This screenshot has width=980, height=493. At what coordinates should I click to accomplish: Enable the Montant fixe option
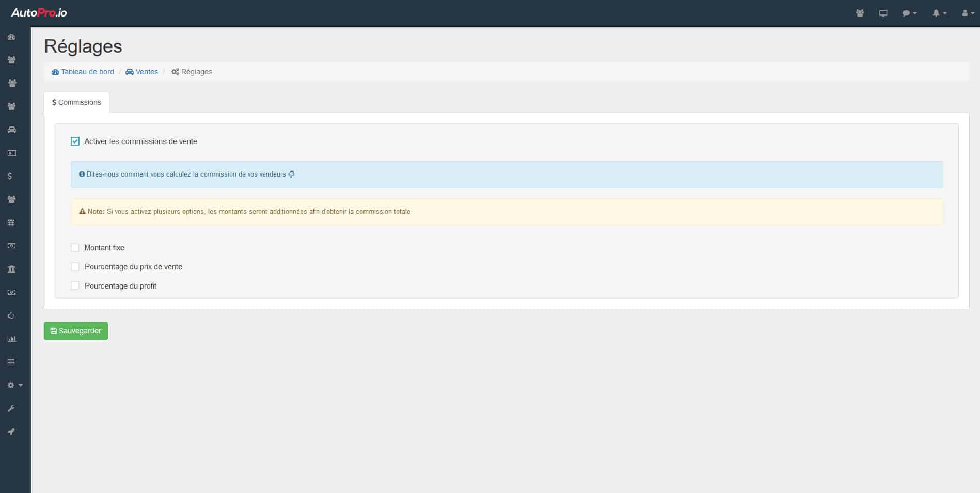75,248
